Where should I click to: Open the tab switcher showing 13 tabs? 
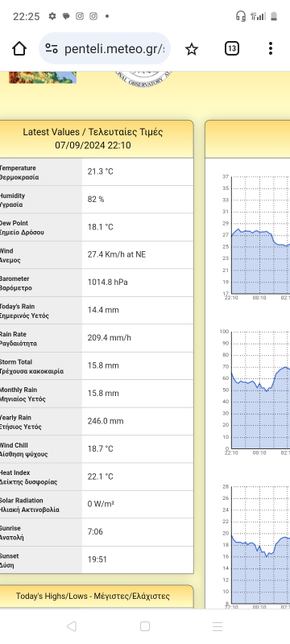point(232,49)
